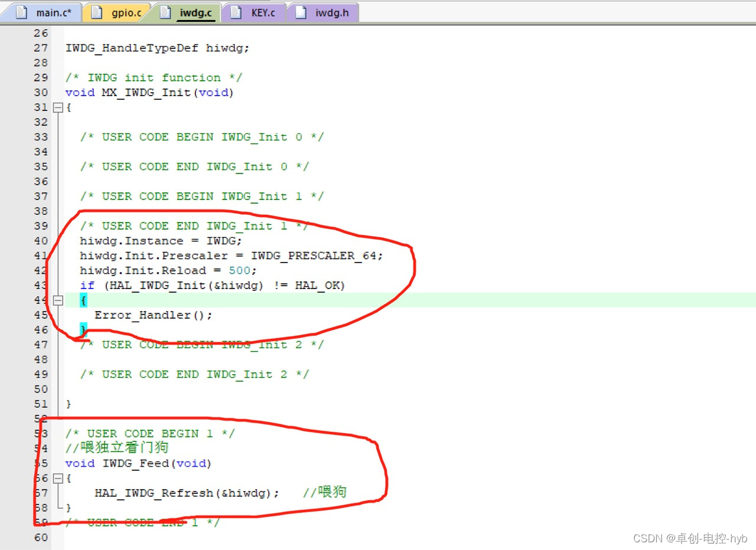Collapse the if block fold at line 44

(x=58, y=300)
